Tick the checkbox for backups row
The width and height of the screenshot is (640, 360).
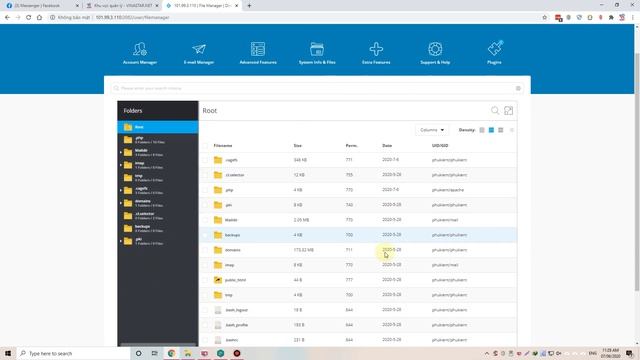205,235
